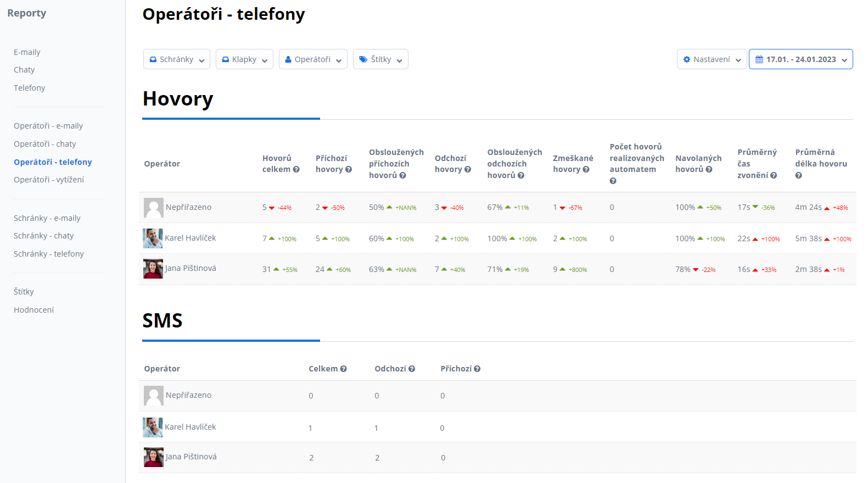
Task: Go to Operátoři - vytížení report
Action: [x=49, y=180]
